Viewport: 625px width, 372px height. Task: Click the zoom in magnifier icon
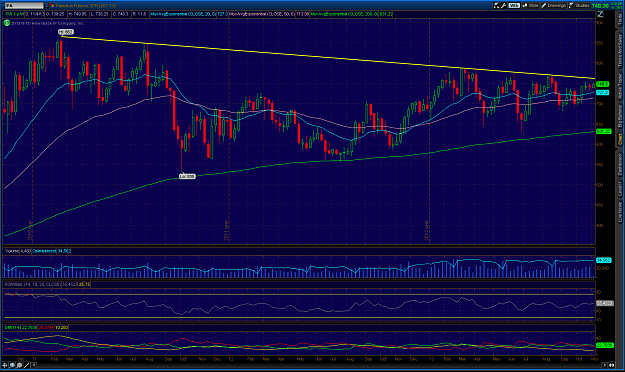(x=12, y=365)
